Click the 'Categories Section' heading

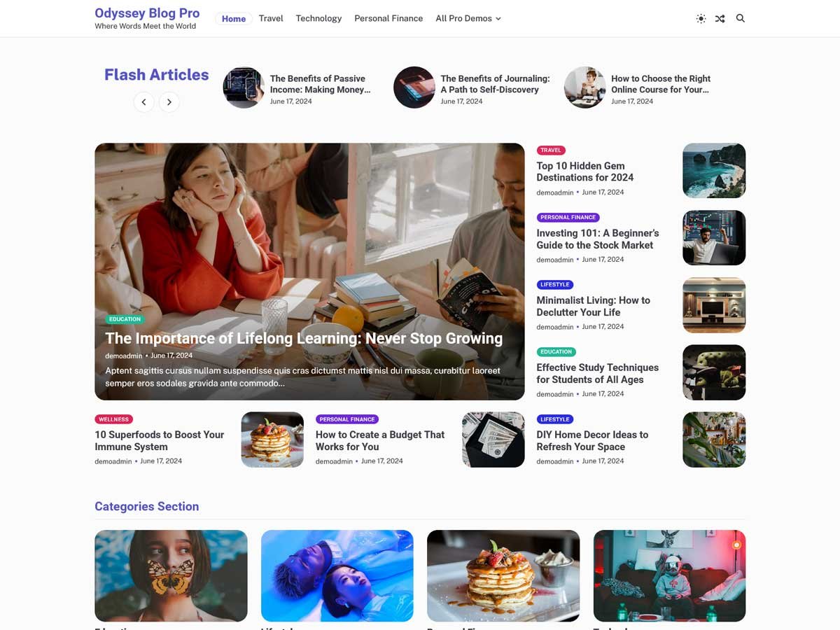(147, 506)
